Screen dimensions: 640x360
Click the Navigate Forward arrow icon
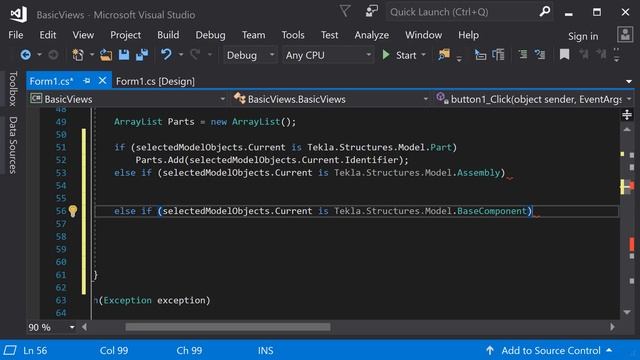[53, 55]
